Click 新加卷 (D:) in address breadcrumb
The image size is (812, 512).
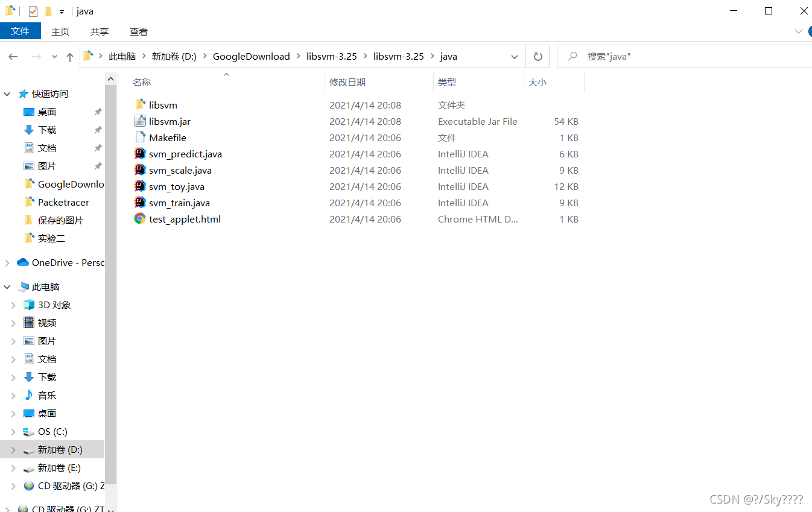point(174,57)
